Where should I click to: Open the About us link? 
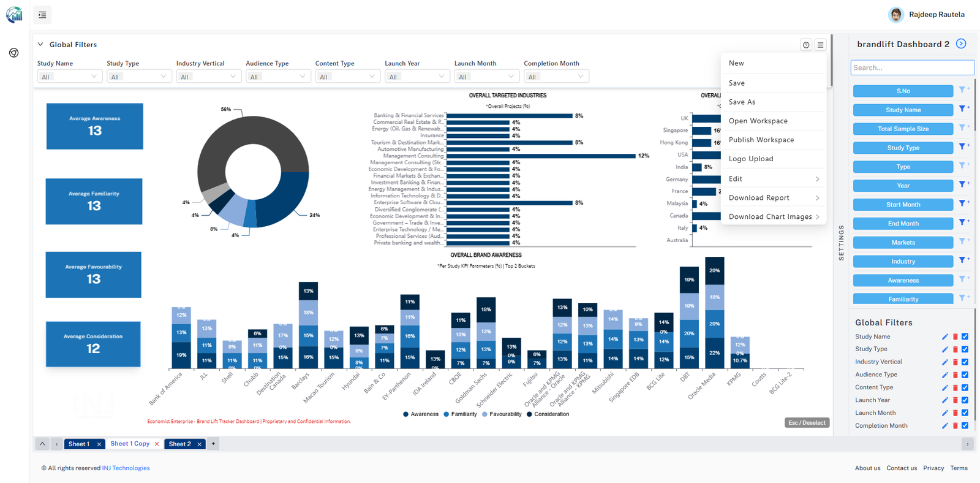[x=867, y=468]
